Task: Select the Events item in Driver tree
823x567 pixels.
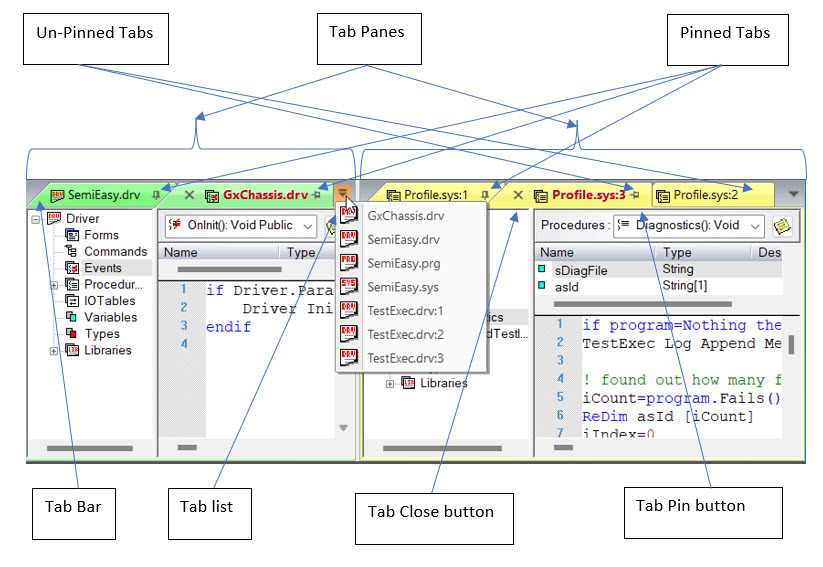Action: [102, 268]
